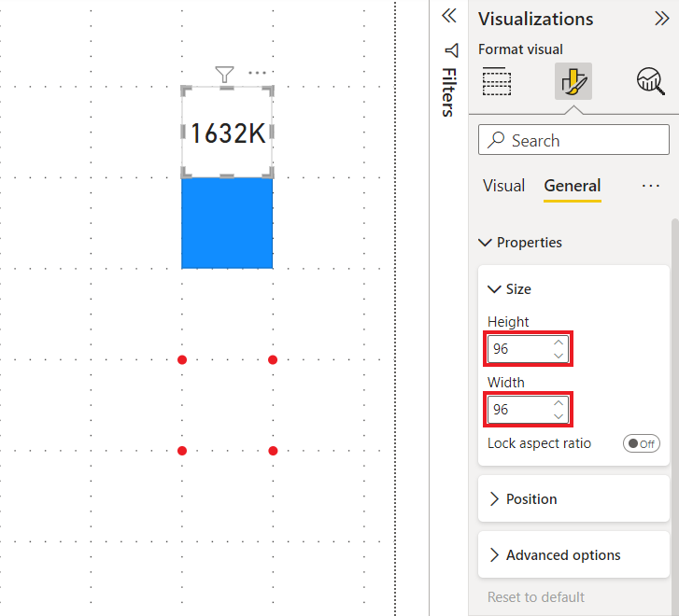This screenshot has width=679, height=616.
Task: Select the Build visual icon
Action: coord(497,82)
